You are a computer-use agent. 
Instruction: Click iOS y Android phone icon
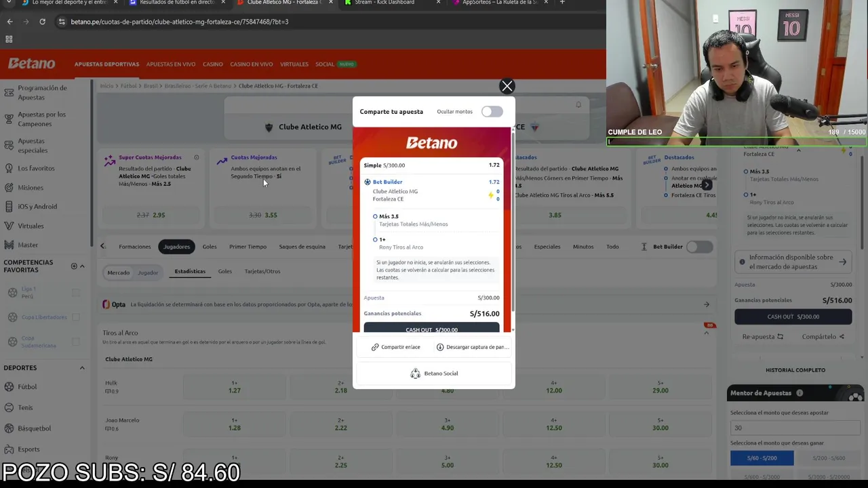9,206
